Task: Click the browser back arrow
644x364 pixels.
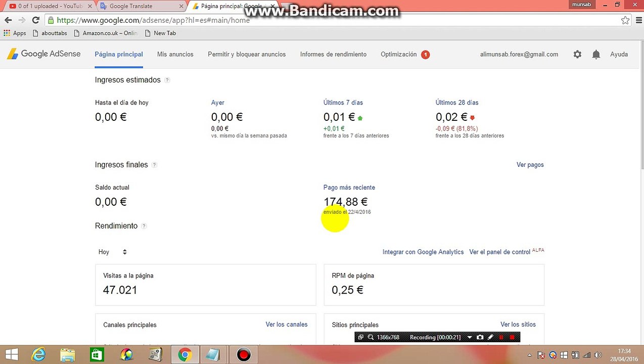Action: point(8,20)
